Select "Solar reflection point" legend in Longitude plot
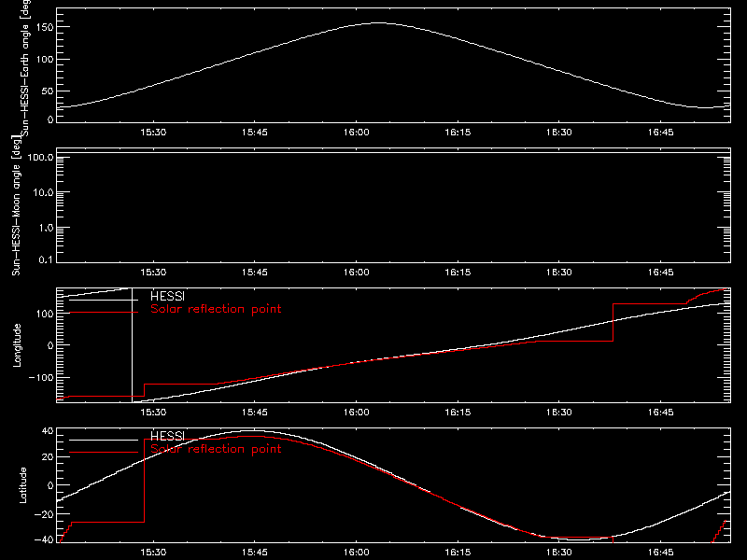Image resolution: width=747 pixels, height=560 pixels. [x=216, y=309]
